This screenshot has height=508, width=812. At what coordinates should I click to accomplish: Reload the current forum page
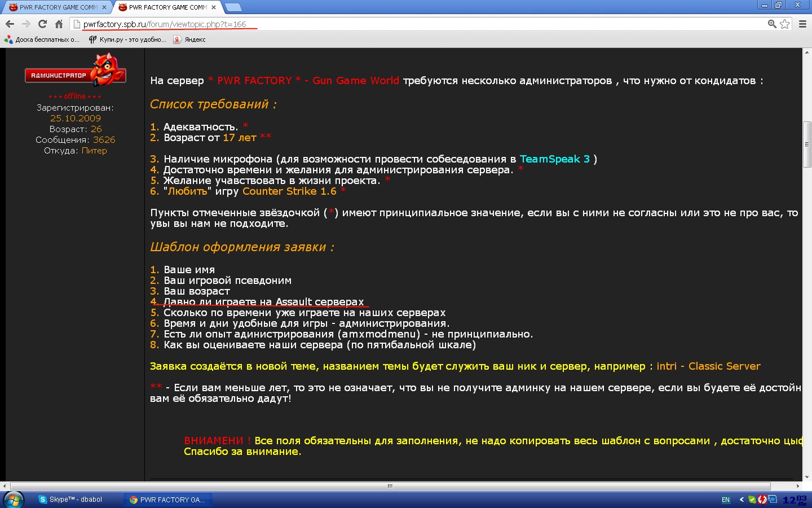42,24
